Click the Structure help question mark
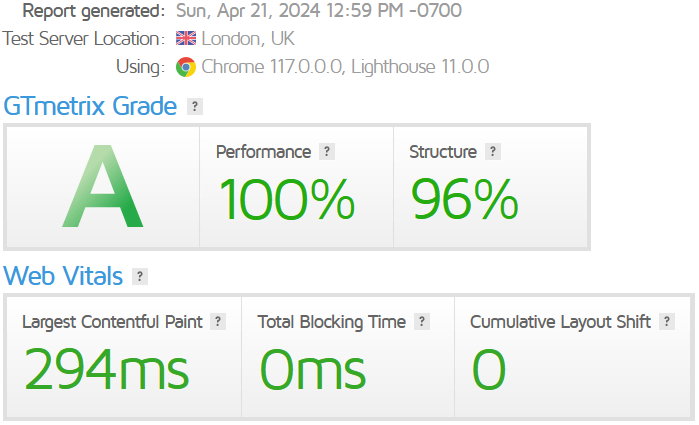699x425 pixels. (492, 152)
